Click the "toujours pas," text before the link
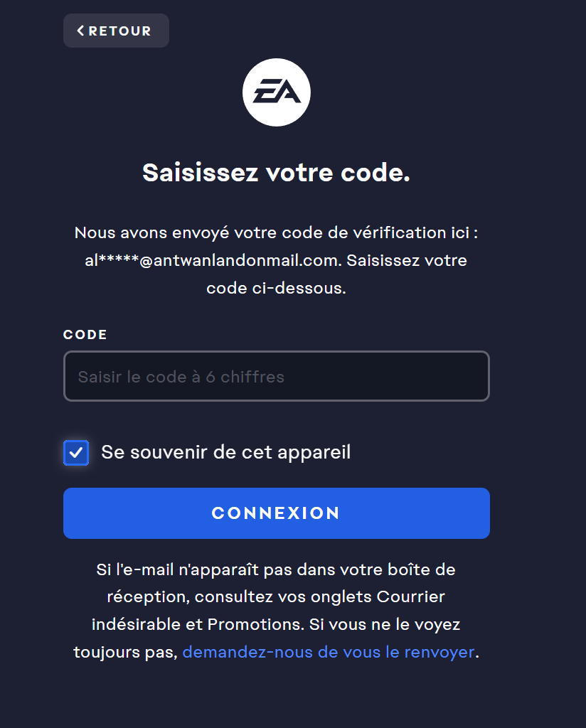Image resolution: width=586 pixels, height=728 pixels. [x=125, y=652]
